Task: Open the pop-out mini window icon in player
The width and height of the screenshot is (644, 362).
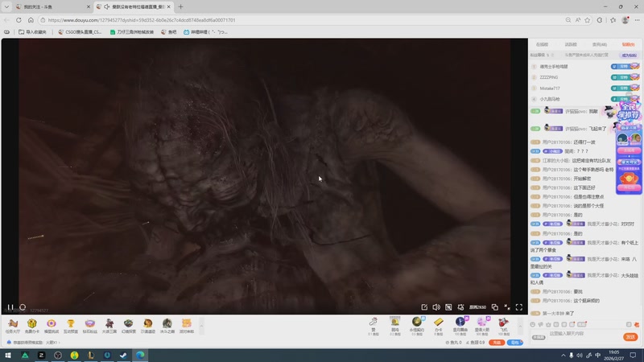Action: pyautogui.click(x=495, y=307)
